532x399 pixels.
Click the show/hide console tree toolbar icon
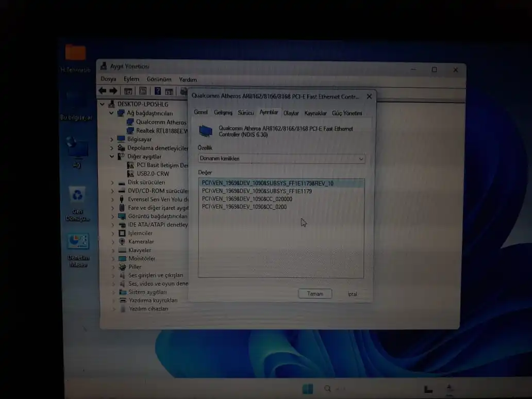tap(128, 91)
